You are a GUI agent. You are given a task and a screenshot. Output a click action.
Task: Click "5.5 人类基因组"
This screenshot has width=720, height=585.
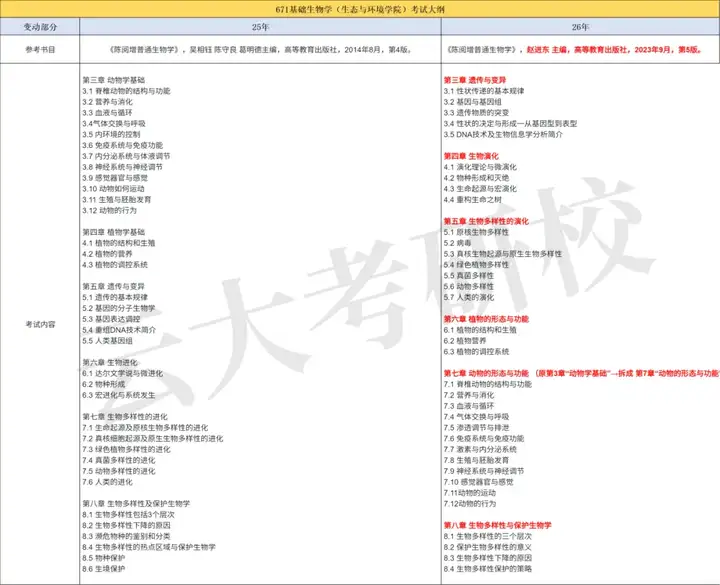click(x=107, y=341)
